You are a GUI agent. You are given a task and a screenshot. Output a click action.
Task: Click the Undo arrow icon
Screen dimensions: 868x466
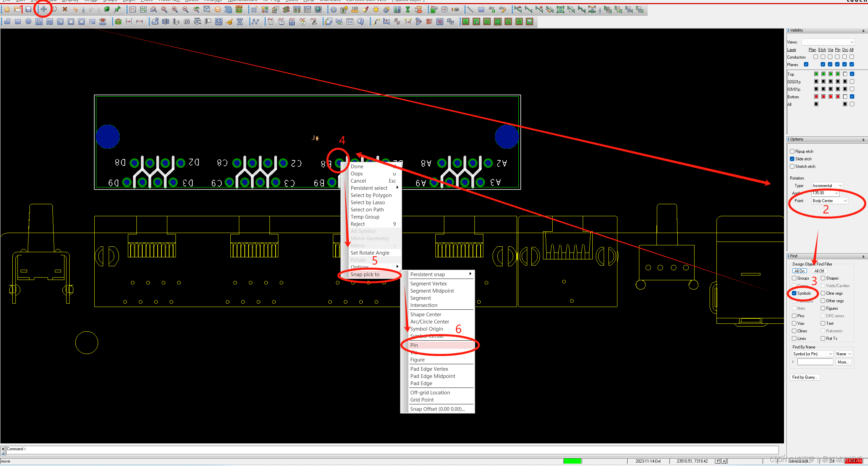(x=75, y=9)
